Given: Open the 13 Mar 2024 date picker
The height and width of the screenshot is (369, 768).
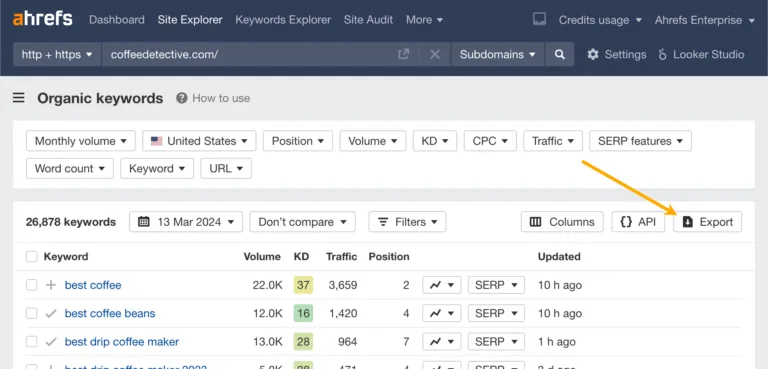Looking at the screenshot, I should [186, 222].
